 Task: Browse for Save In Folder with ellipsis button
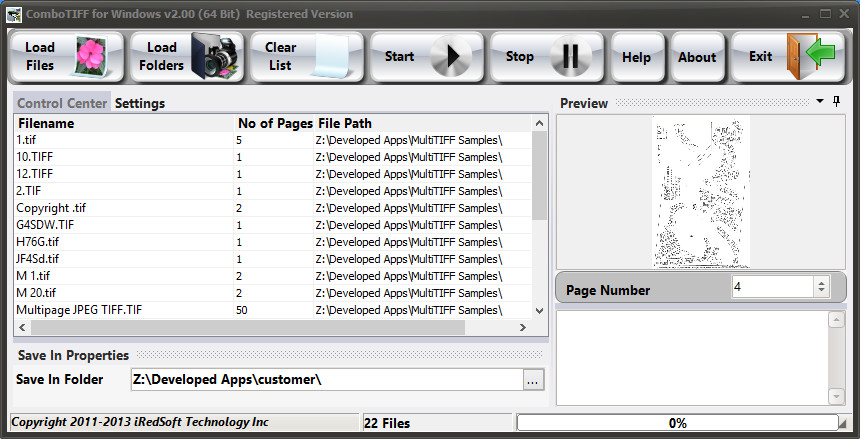(534, 380)
